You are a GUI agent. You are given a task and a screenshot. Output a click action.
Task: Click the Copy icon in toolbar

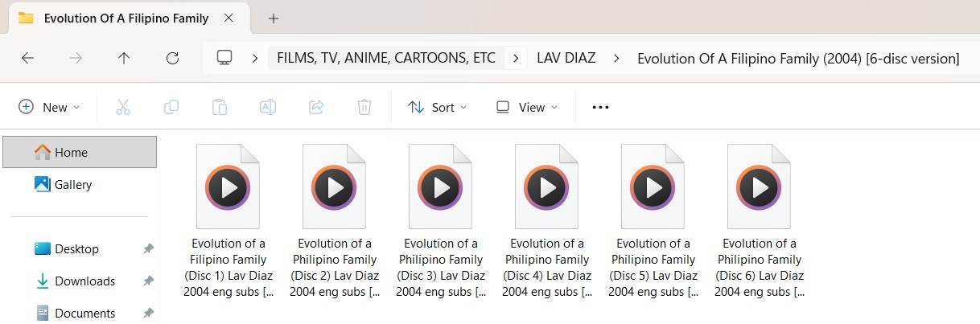click(171, 107)
